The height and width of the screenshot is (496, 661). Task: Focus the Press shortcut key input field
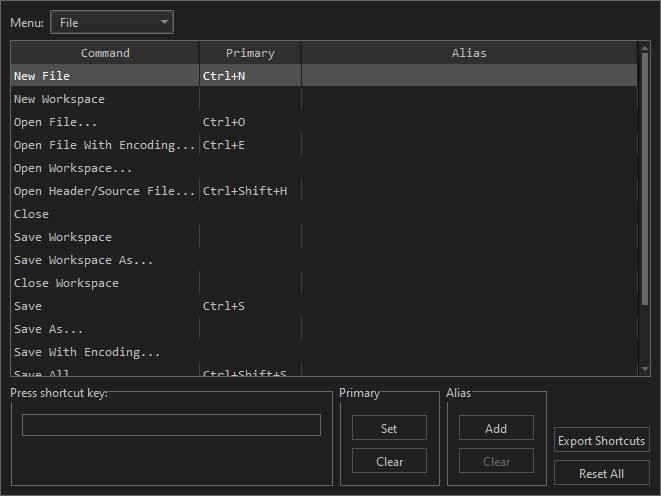pos(171,425)
